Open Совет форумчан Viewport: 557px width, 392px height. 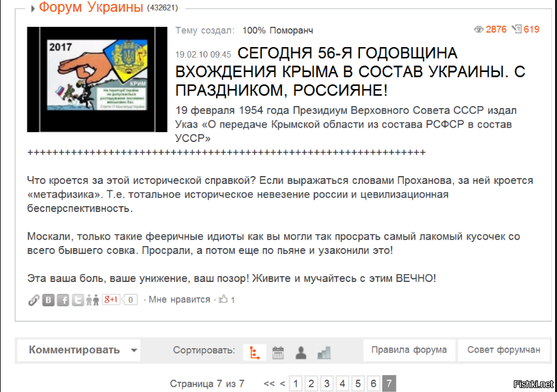(504, 349)
